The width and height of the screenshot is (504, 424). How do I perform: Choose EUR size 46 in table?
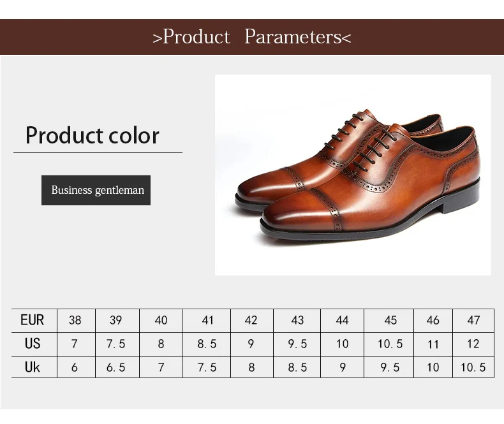433,320
